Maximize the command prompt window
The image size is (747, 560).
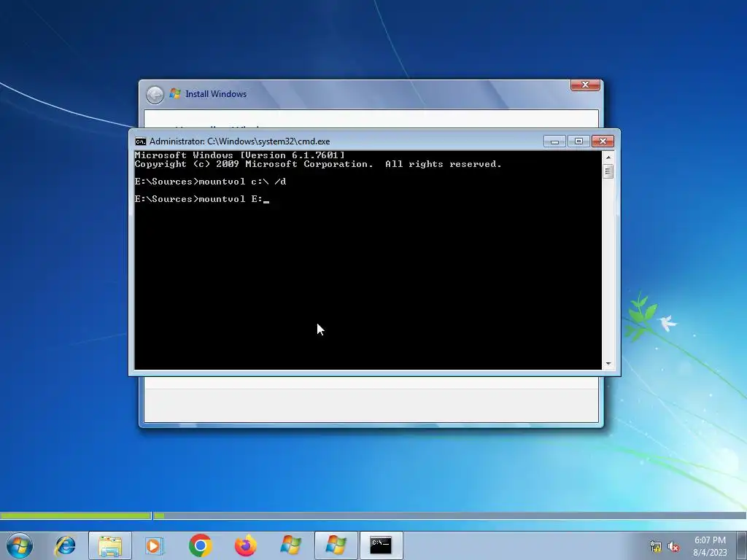coord(578,141)
